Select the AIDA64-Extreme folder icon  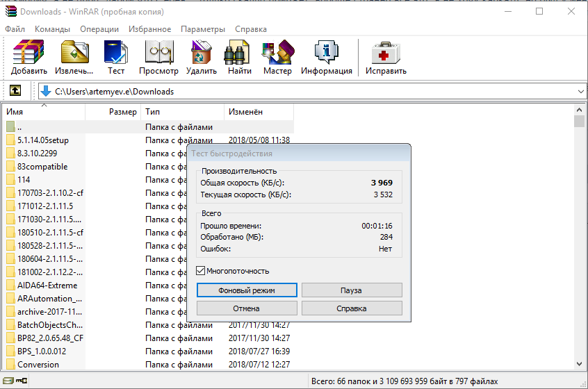[11, 285]
